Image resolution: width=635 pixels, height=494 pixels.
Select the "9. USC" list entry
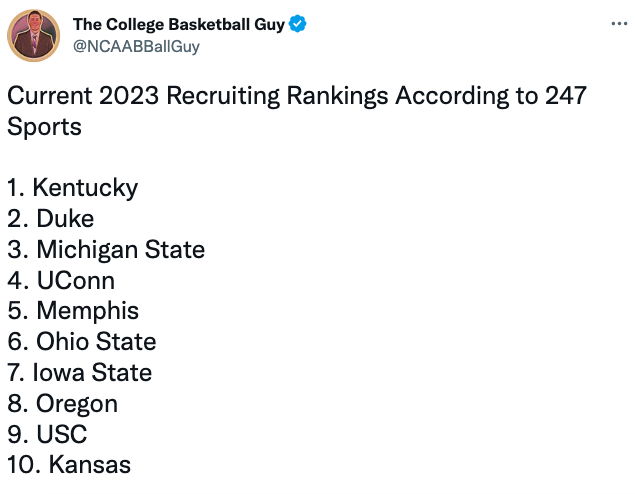coord(47,434)
